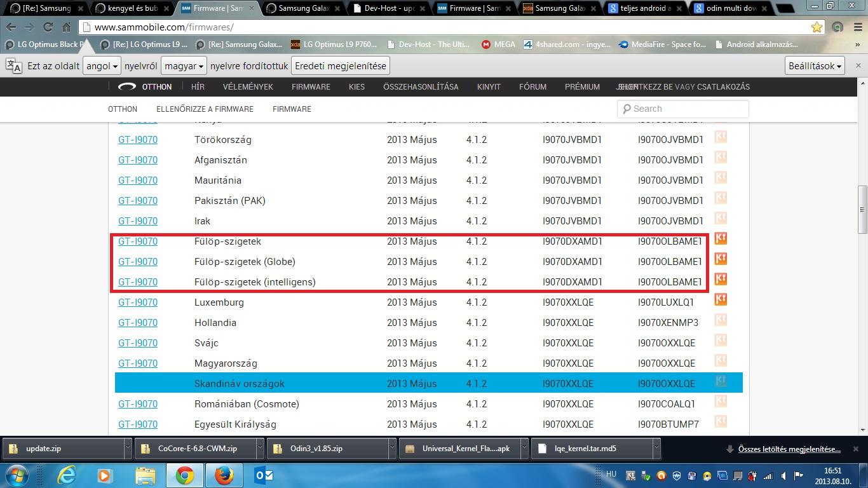The width and height of the screenshot is (868, 488).
Task: Click the browser forward arrow
Action: coord(30,27)
